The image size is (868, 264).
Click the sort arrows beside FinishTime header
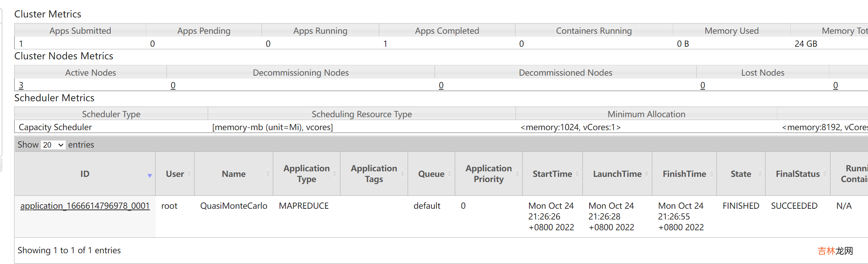[711, 174]
